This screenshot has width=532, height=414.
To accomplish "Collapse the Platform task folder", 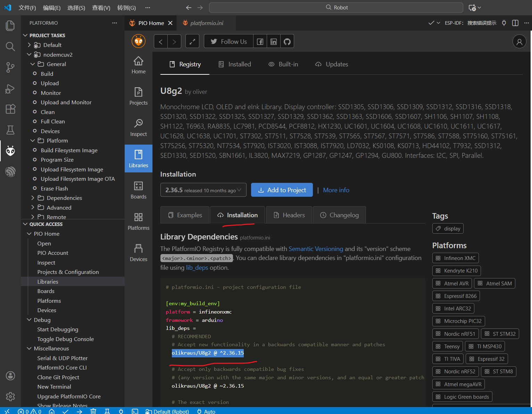I will [33, 140].
